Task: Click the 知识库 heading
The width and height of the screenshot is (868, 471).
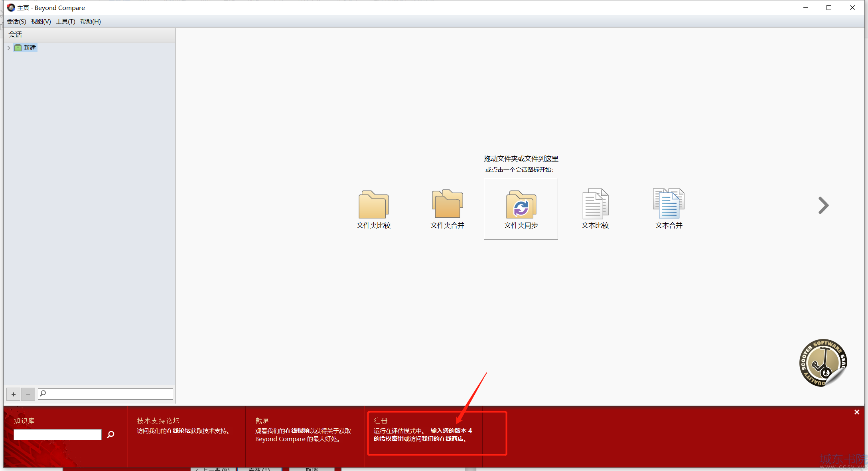Action: click(x=24, y=421)
